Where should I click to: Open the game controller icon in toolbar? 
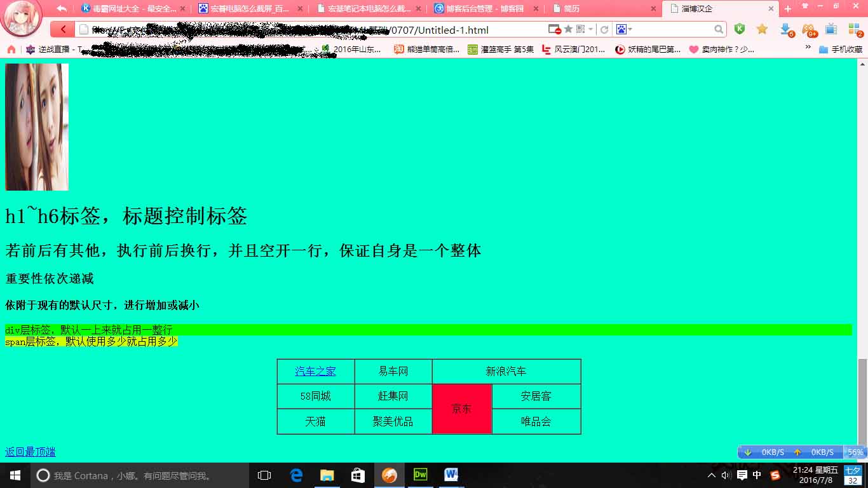[808, 29]
